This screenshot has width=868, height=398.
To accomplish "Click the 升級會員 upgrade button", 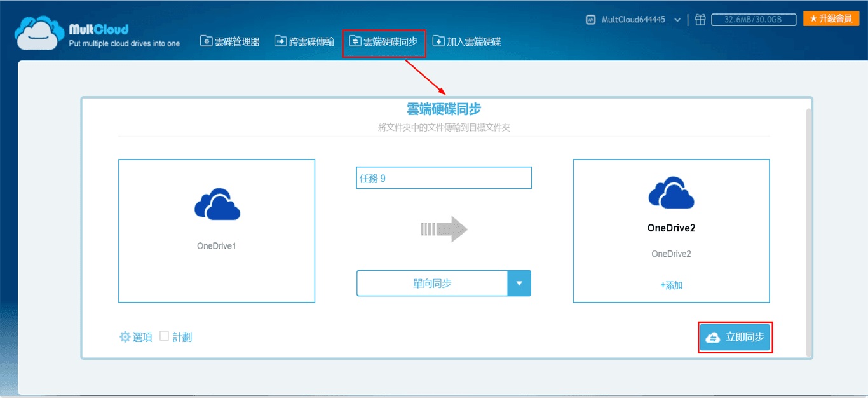I will click(831, 19).
